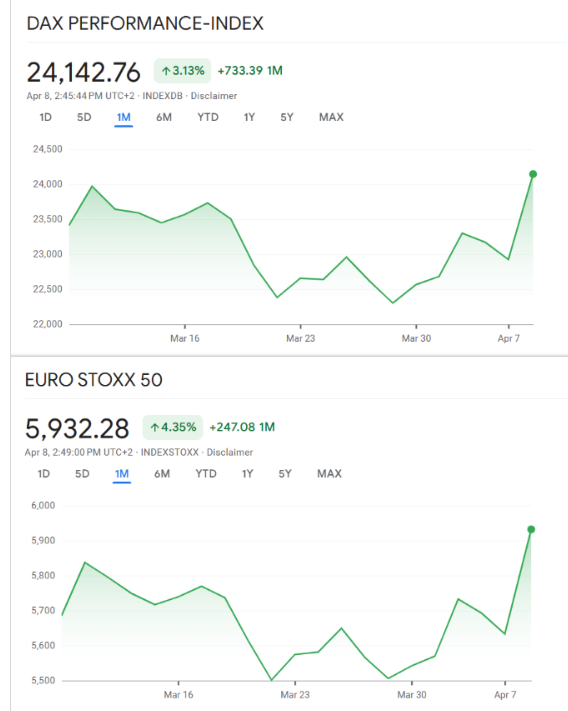This screenshot has width=568, height=711.
Task: Show DAX year-to-date YTD range
Action: tap(208, 117)
